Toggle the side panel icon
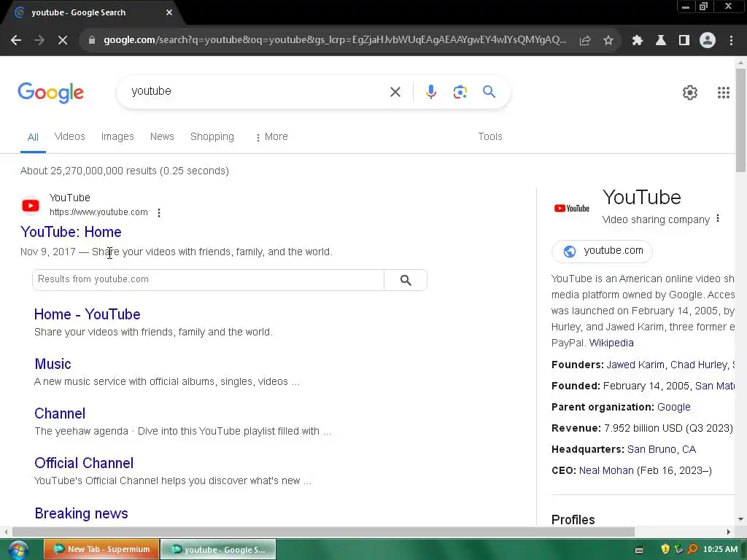This screenshot has height=560, width=747. point(684,41)
